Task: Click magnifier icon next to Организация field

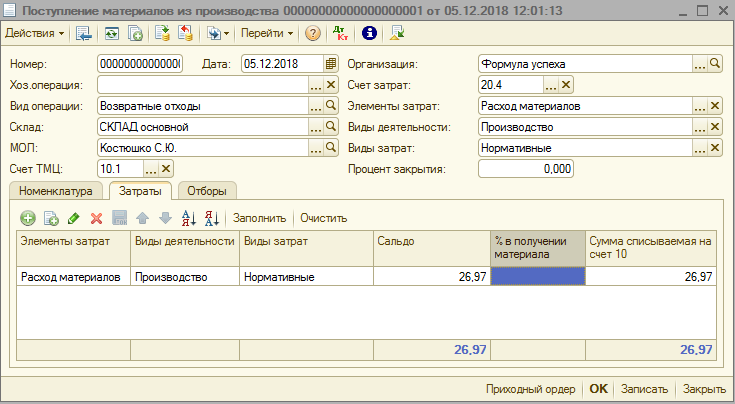Action: tap(715, 64)
